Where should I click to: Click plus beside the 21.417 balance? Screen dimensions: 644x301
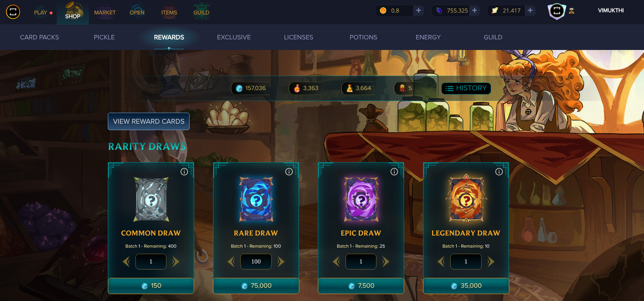point(530,11)
